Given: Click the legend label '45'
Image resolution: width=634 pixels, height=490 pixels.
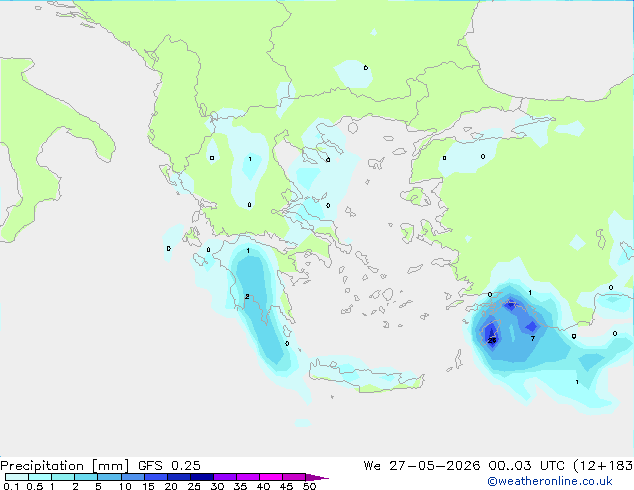Looking at the screenshot, I should [x=286, y=486].
